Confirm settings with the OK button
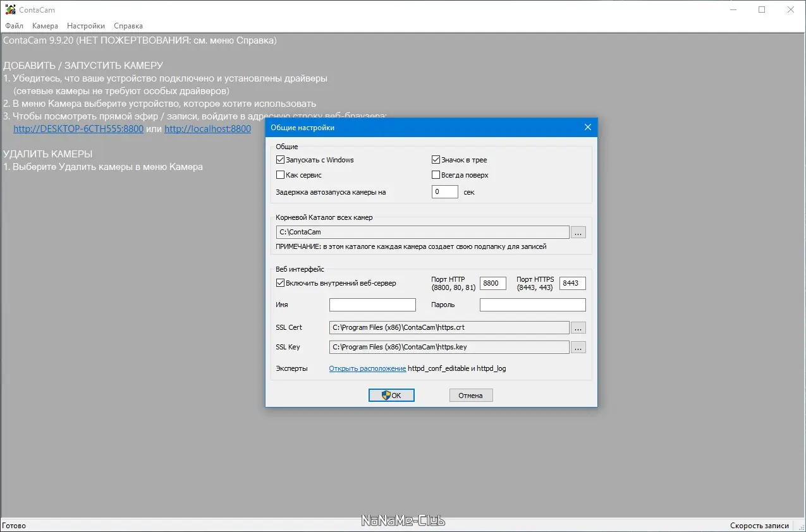The width and height of the screenshot is (806, 532). coord(391,396)
